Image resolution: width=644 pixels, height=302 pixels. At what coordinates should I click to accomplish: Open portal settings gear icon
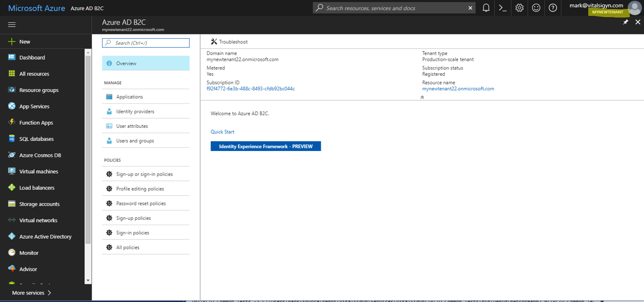tap(519, 8)
